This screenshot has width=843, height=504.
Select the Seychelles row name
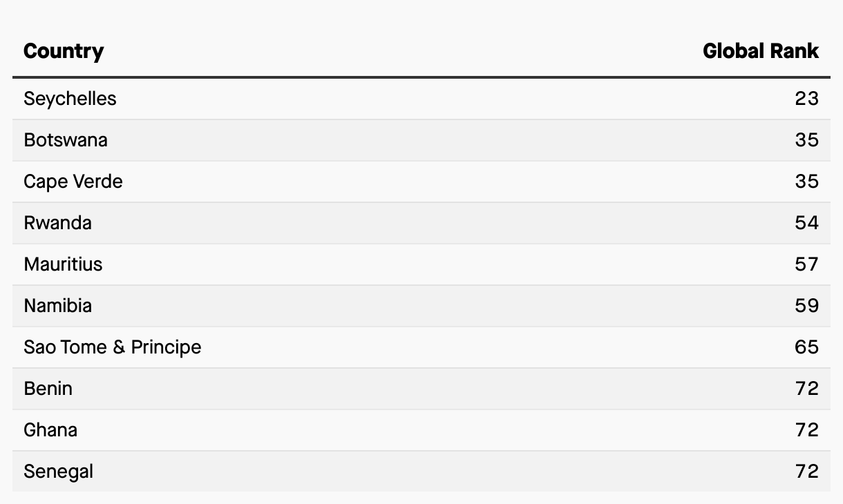point(70,99)
